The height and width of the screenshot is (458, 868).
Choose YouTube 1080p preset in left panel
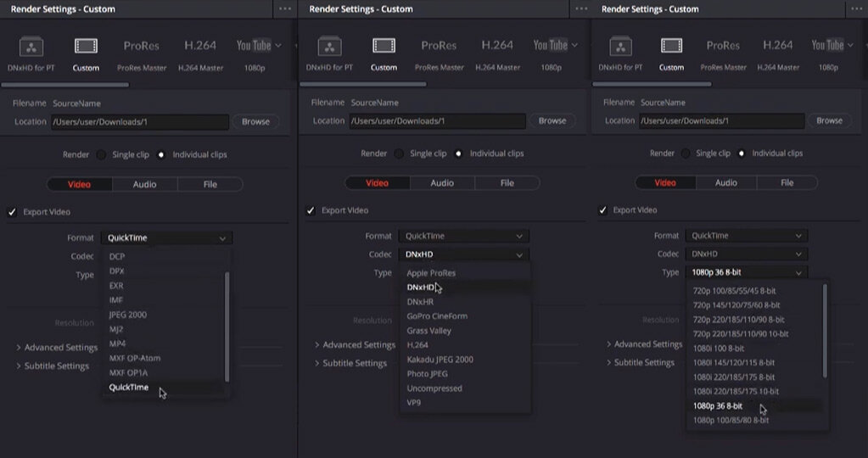[255, 54]
